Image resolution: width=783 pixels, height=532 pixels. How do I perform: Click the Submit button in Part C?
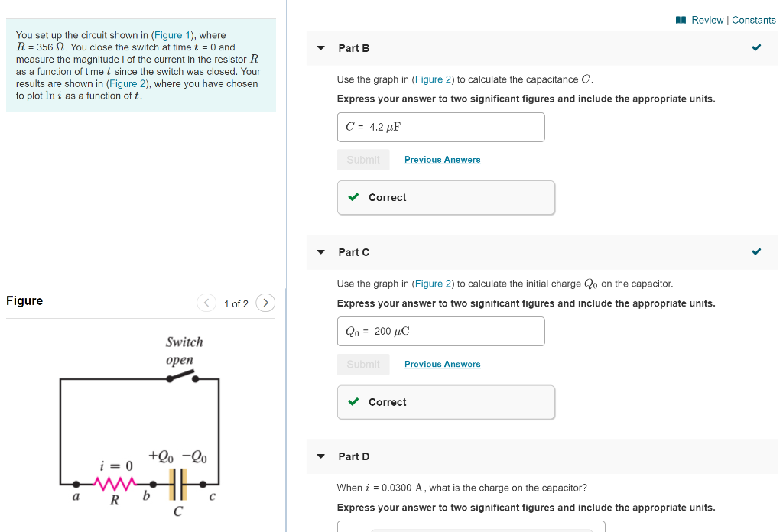click(363, 365)
